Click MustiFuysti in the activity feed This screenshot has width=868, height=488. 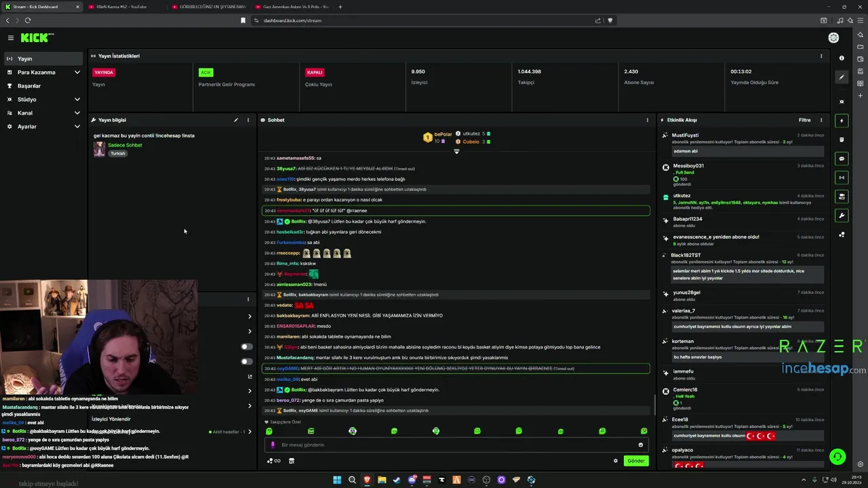(685, 136)
